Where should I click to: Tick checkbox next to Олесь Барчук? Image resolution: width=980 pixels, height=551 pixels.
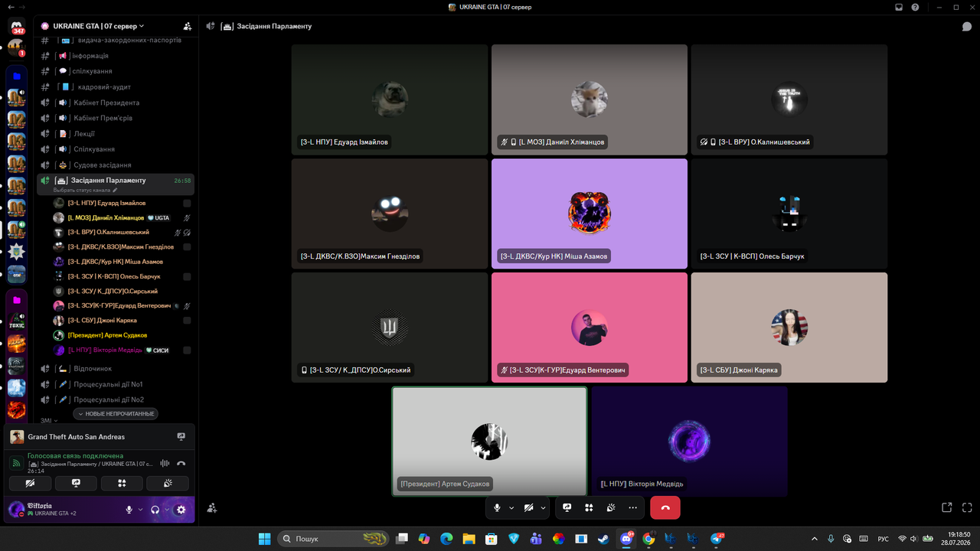(187, 276)
